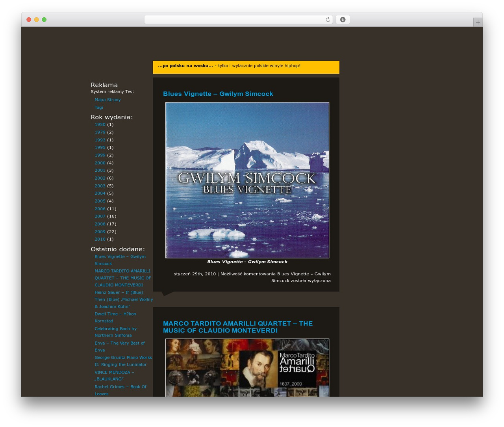This screenshot has height=427, width=504.
Task: Filter albums by year 1950
Action: click(100, 124)
